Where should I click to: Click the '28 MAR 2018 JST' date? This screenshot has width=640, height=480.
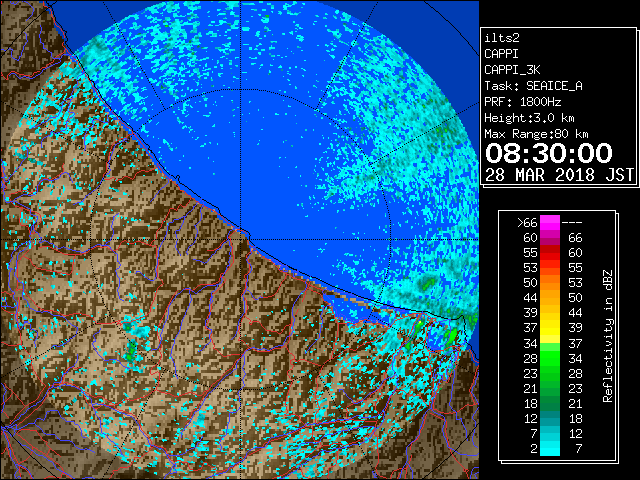click(559, 175)
